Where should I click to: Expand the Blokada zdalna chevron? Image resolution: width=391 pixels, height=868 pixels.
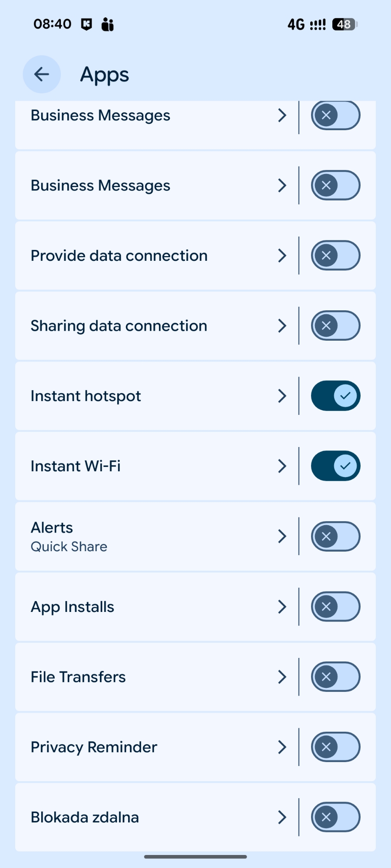coord(282,817)
